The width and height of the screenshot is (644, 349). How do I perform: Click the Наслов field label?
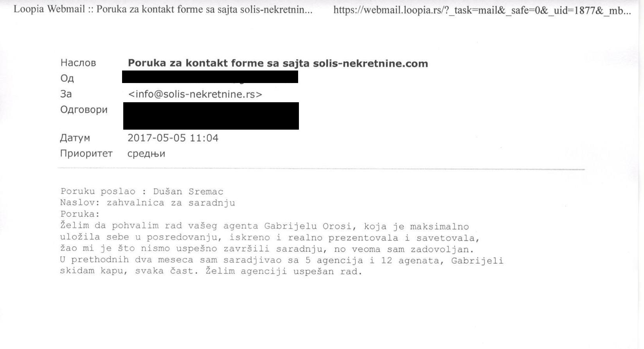78,63
